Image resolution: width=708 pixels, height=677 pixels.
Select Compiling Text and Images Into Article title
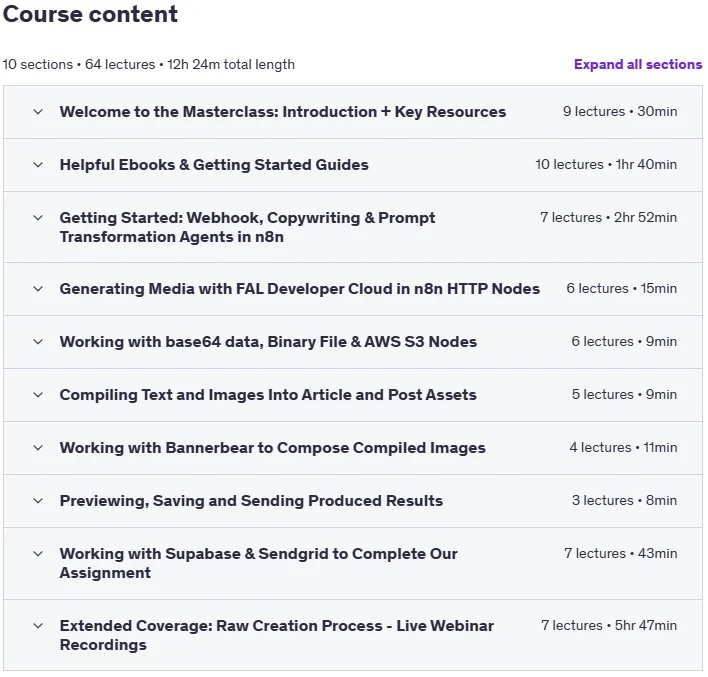point(268,395)
